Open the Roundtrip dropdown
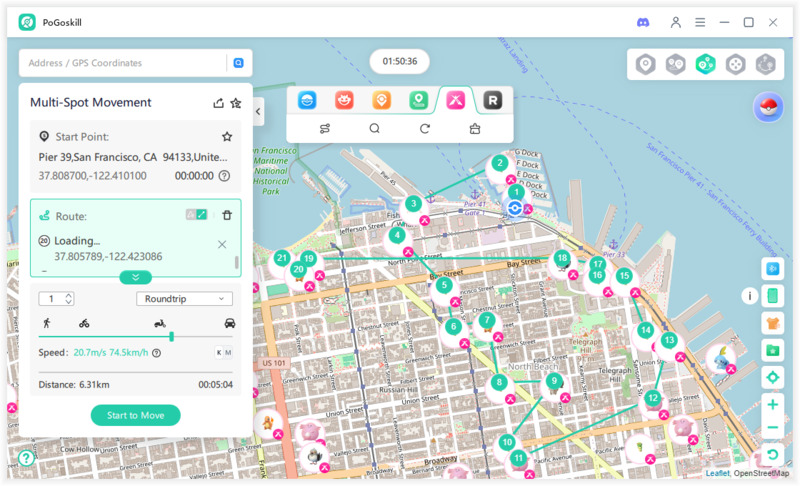 (184, 299)
